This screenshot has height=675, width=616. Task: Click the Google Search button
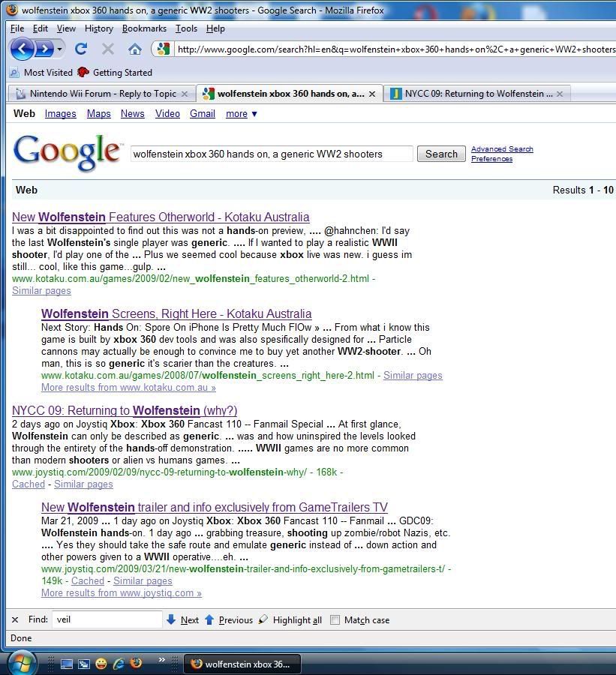point(441,154)
